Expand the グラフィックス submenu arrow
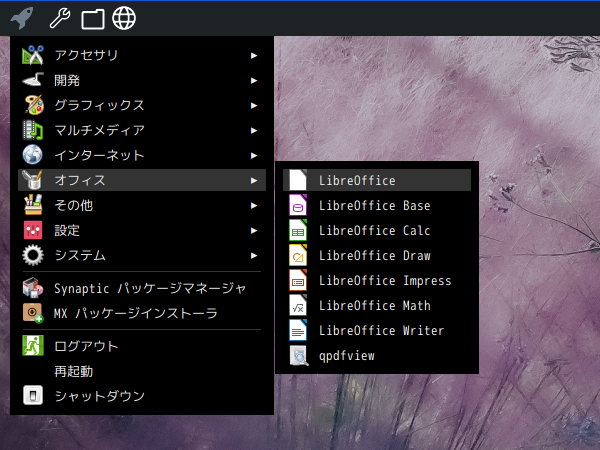Image resolution: width=600 pixels, height=450 pixels. (x=254, y=106)
